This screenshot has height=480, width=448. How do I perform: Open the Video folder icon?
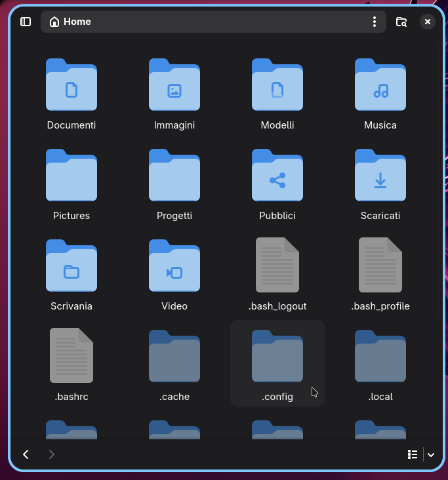tap(174, 266)
